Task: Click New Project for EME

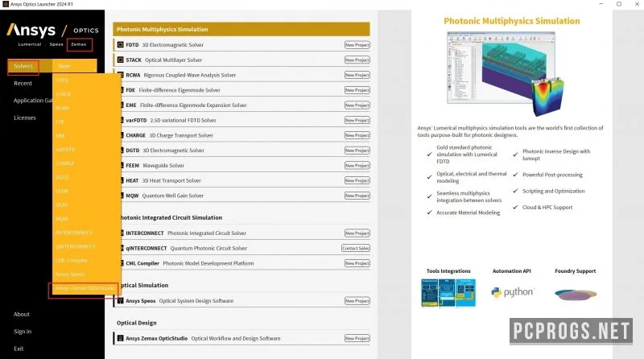Action: [357, 105]
